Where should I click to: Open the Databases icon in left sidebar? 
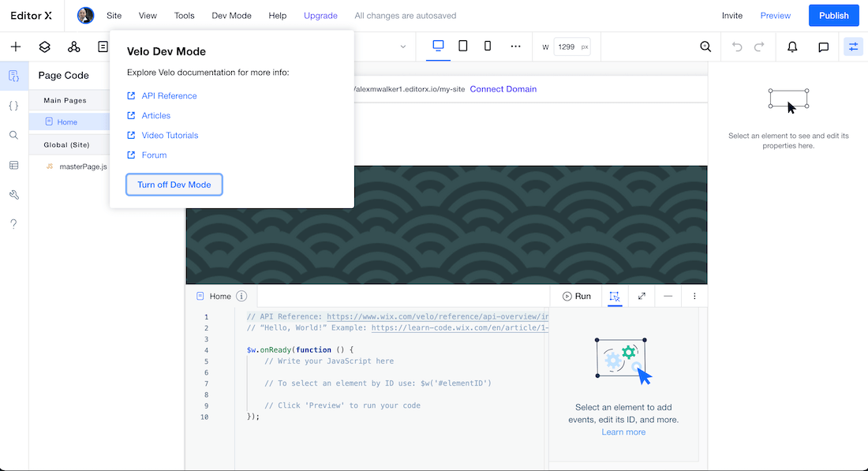(13, 165)
